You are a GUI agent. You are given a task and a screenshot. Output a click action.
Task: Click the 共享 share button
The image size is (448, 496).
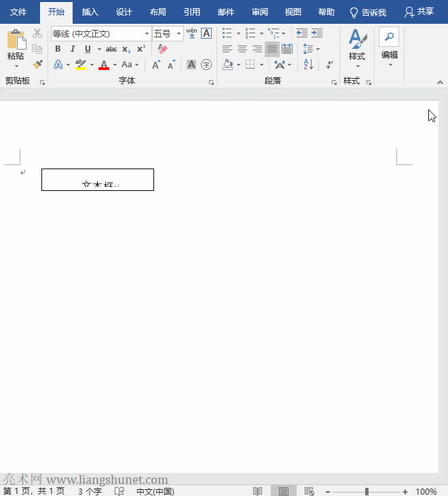pos(419,12)
